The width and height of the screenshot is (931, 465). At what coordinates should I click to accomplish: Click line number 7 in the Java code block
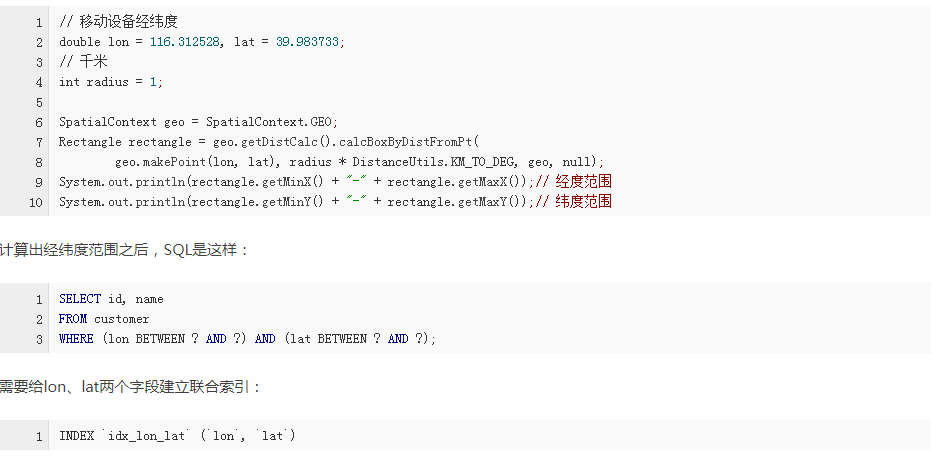pos(39,143)
